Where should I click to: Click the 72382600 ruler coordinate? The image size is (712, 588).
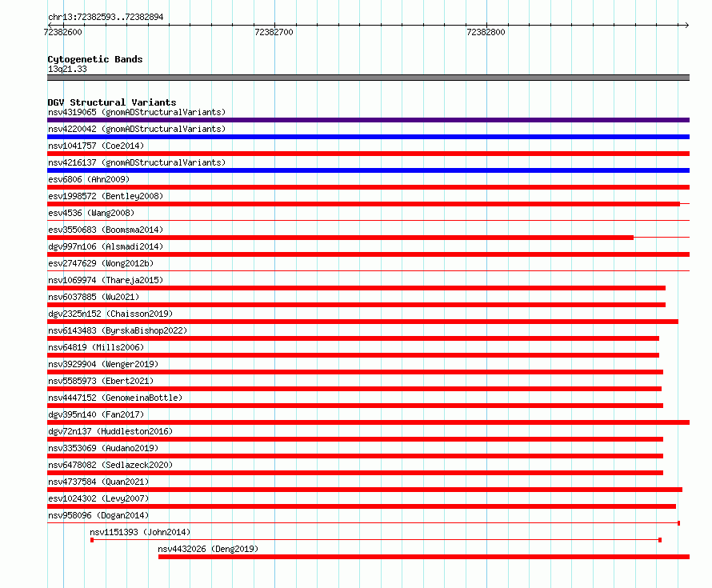coord(62,32)
